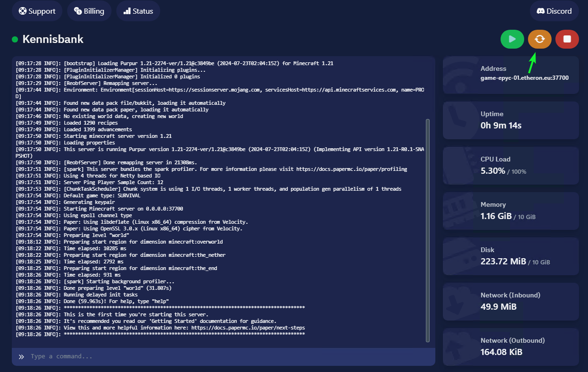Viewport: 588px width, 372px height.
Task: Click the 'Type a command...' input field
Action: tap(227, 356)
